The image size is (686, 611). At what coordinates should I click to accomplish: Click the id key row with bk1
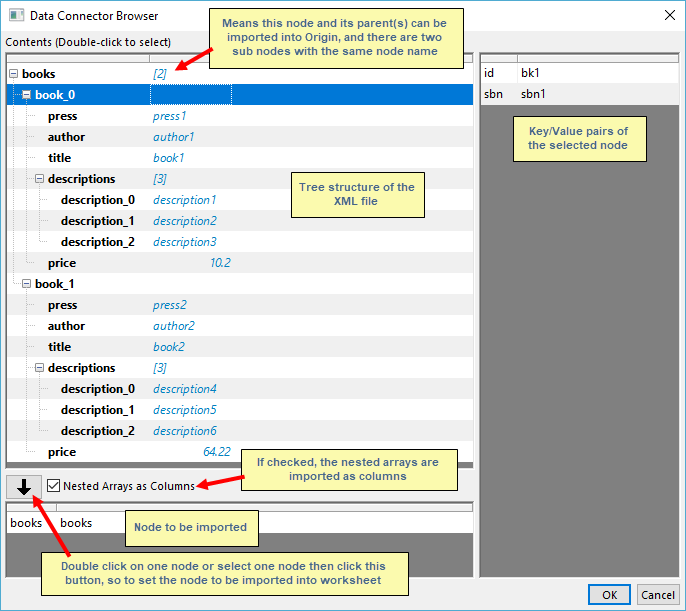[580, 73]
